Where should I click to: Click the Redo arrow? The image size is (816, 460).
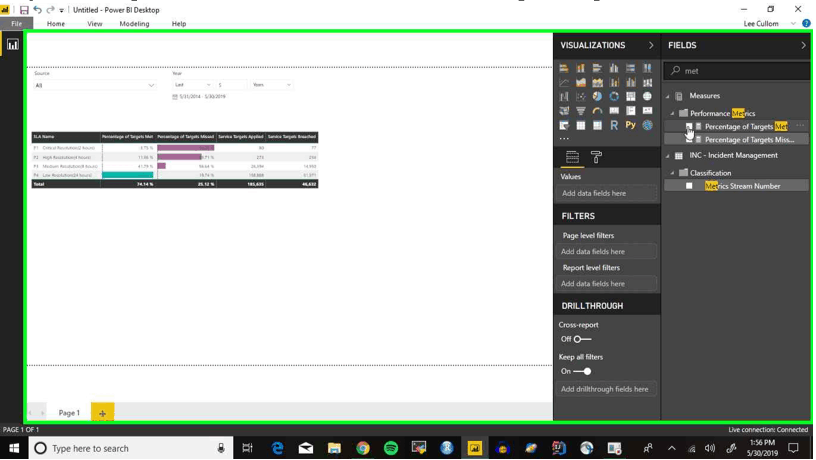50,10
